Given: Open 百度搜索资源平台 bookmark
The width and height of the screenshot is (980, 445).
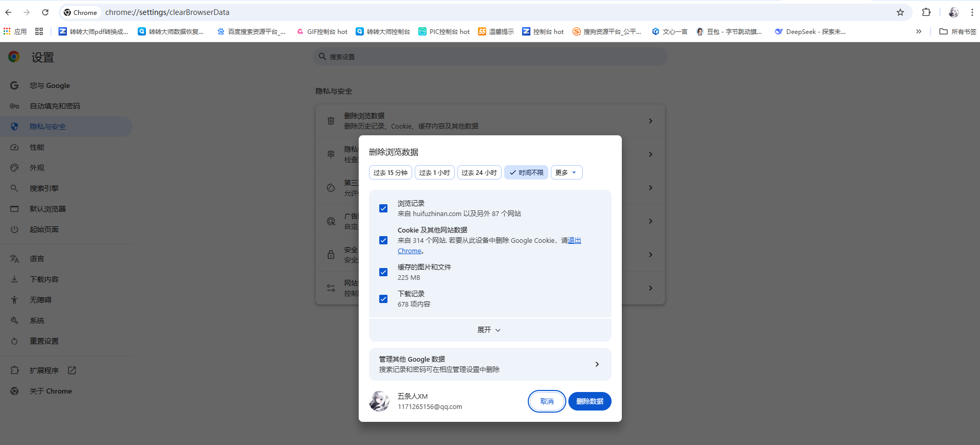Looking at the screenshot, I should point(251,31).
